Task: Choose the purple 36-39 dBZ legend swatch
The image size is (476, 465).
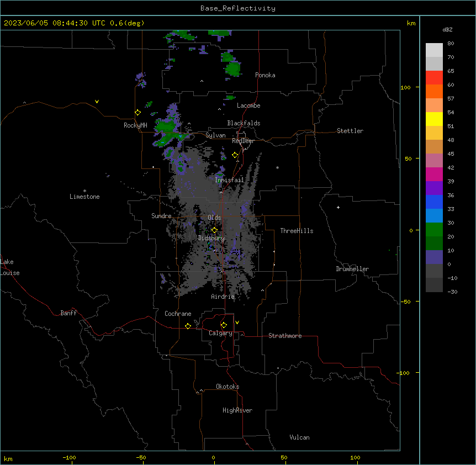Action: [x=434, y=188]
